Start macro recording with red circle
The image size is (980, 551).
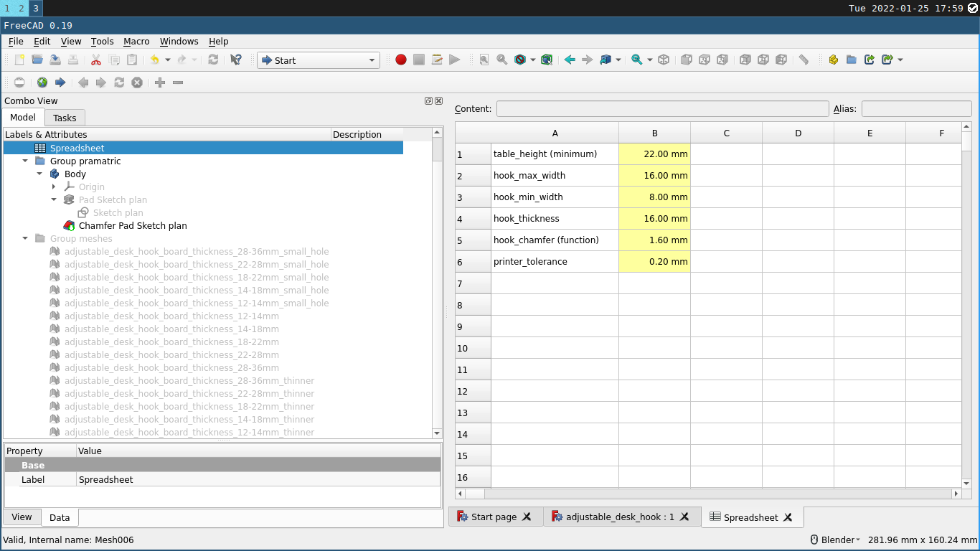(x=401, y=60)
